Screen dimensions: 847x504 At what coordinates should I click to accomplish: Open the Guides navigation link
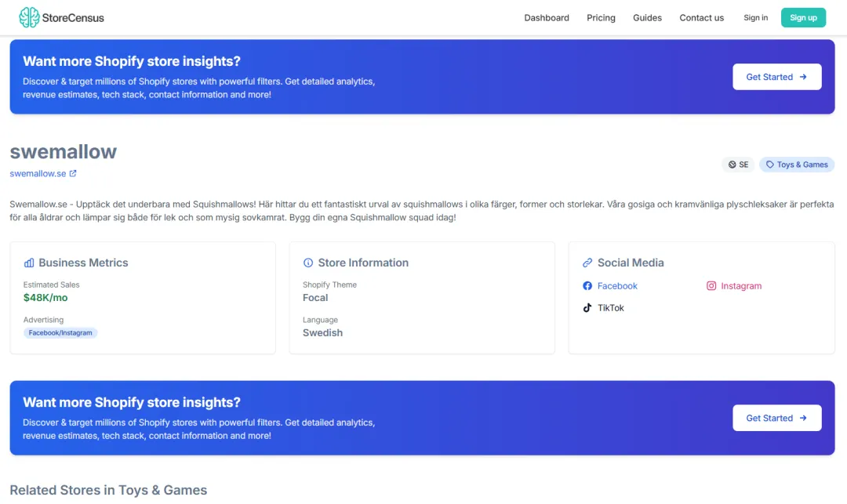(x=647, y=18)
